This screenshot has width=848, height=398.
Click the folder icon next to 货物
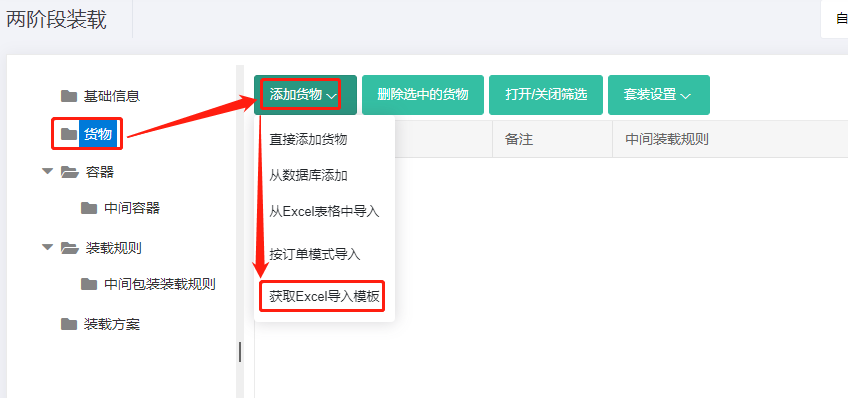[x=69, y=134]
